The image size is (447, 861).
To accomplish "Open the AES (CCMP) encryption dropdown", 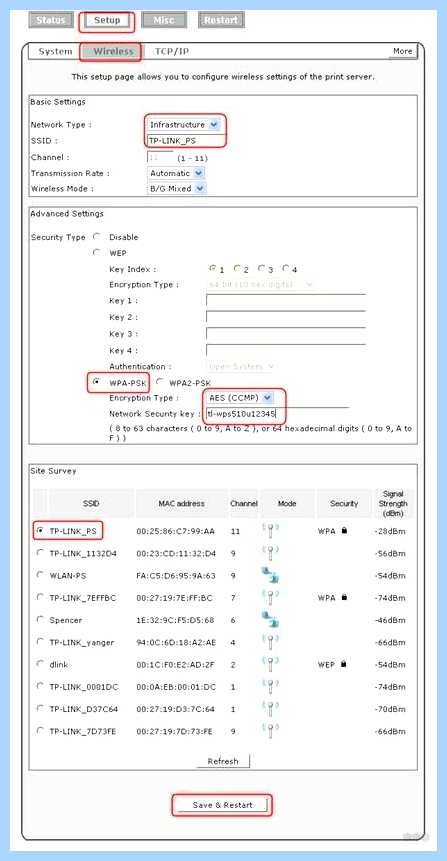I will pos(239,397).
